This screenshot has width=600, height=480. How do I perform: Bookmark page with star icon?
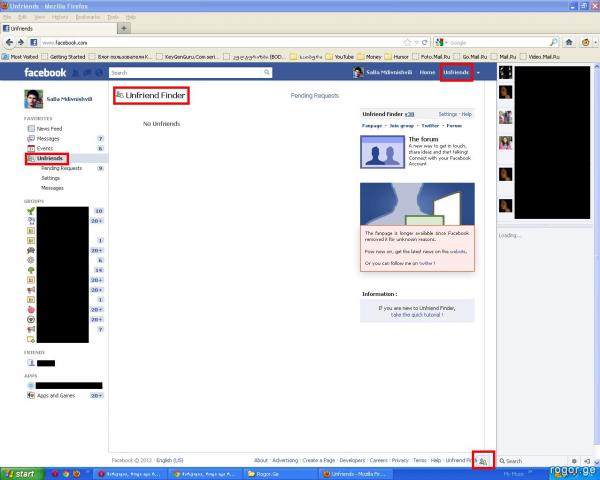(408, 42)
